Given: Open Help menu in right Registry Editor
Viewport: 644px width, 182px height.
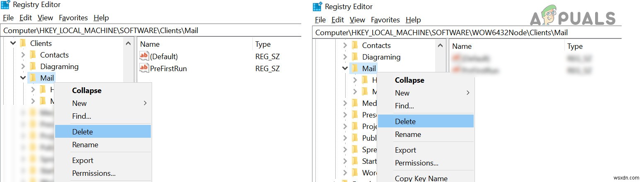Looking at the screenshot, I should click(413, 20).
